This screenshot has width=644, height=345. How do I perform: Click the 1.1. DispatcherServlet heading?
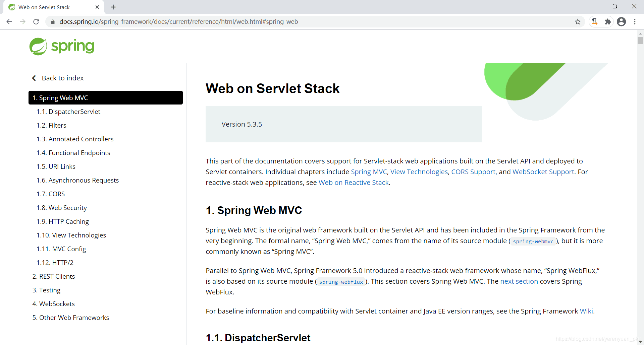(x=258, y=338)
